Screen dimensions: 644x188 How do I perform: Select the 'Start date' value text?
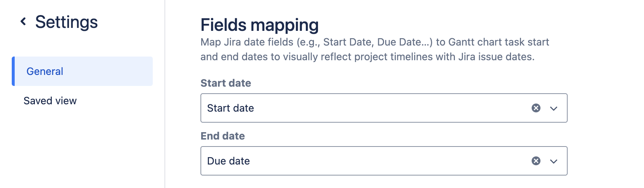[x=231, y=108]
